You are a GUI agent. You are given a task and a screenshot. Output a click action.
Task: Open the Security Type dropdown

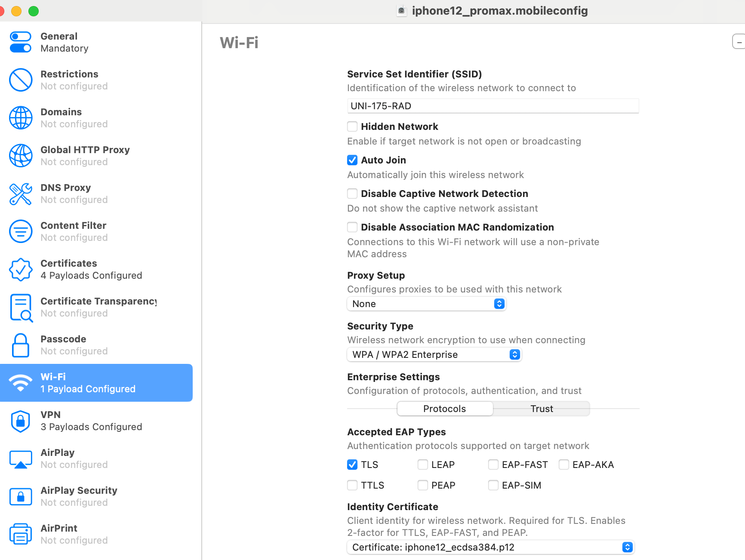[x=434, y=354]
